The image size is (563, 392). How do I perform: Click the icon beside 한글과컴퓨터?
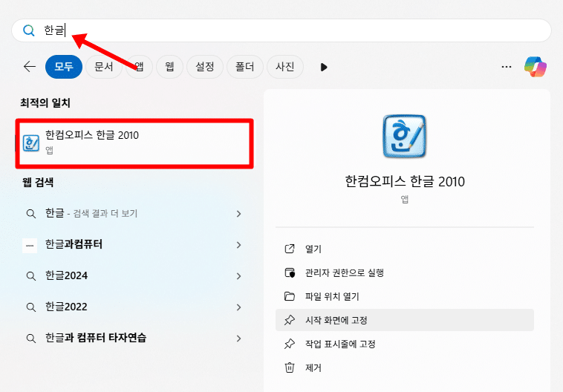[x=30, y=246]
